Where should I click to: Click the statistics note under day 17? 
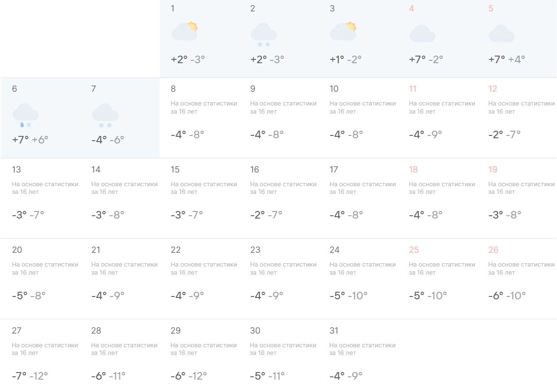(362, 188)
